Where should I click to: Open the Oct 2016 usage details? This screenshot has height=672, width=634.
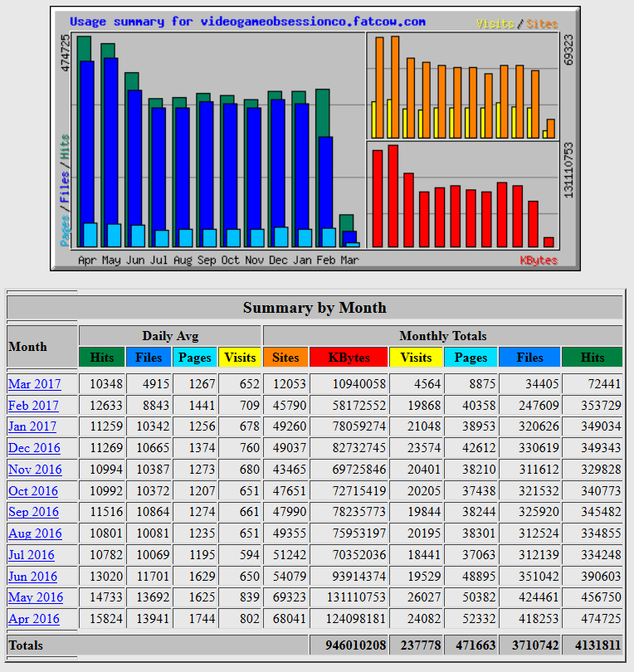click(x=33, y=491)
